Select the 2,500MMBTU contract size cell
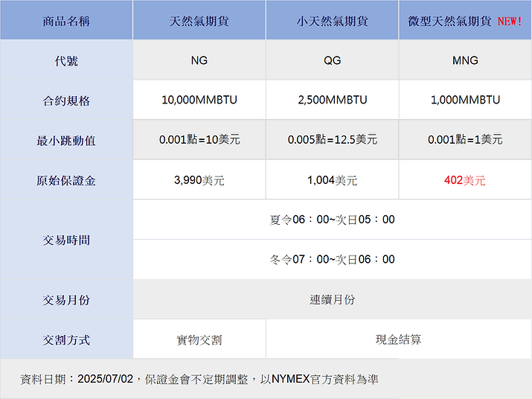 (x=332, y=100)
